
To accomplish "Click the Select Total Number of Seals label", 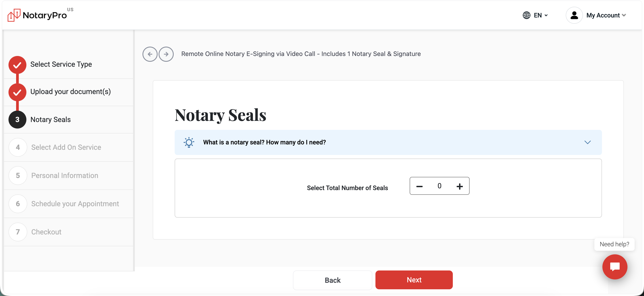I will 347,188.
